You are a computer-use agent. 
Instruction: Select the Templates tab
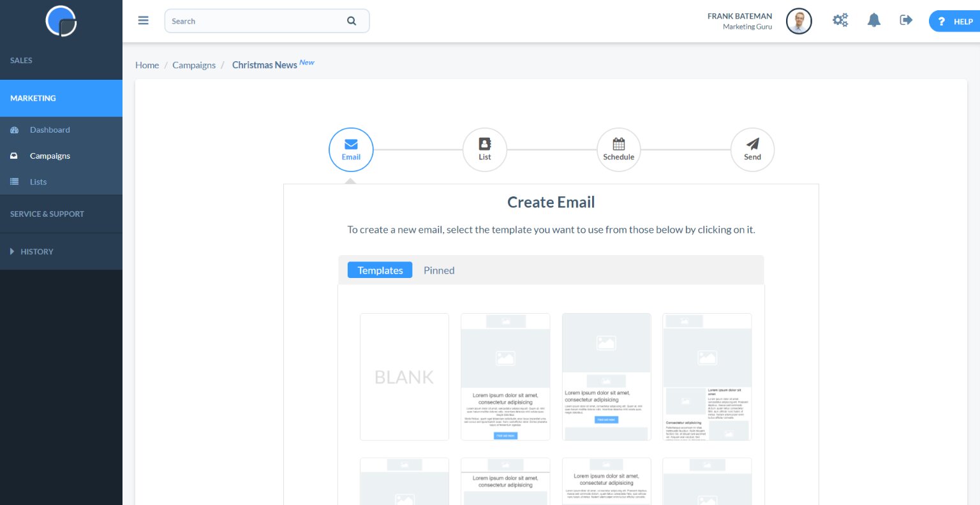click(x=380, y=270)
